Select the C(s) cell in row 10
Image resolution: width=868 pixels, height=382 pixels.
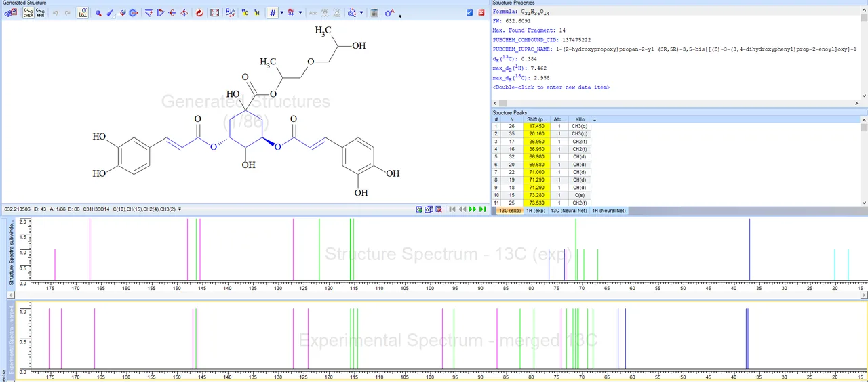point(579,195)
